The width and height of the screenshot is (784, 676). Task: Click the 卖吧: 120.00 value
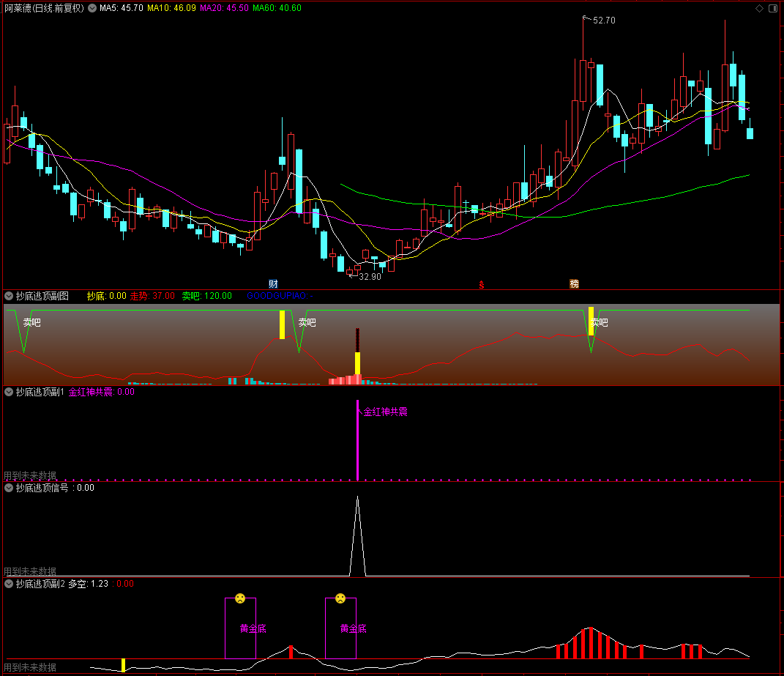(x=207, y=296)
